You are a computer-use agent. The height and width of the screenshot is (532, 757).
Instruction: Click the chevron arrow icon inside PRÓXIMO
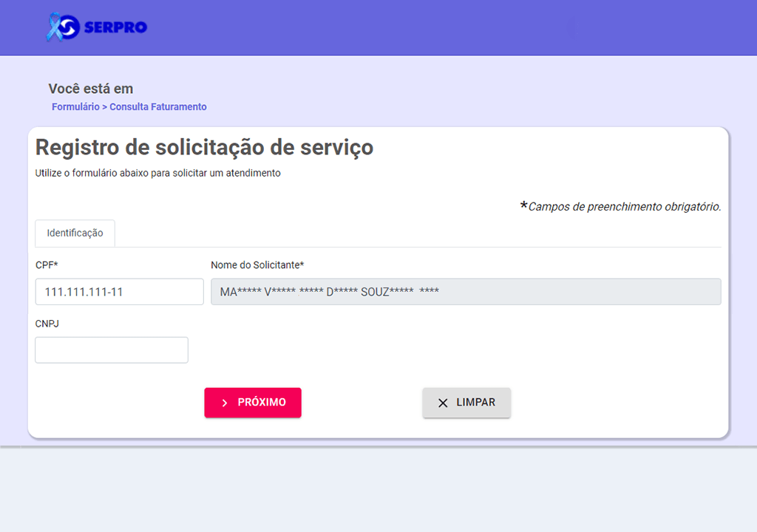click(x=225, y=403)
